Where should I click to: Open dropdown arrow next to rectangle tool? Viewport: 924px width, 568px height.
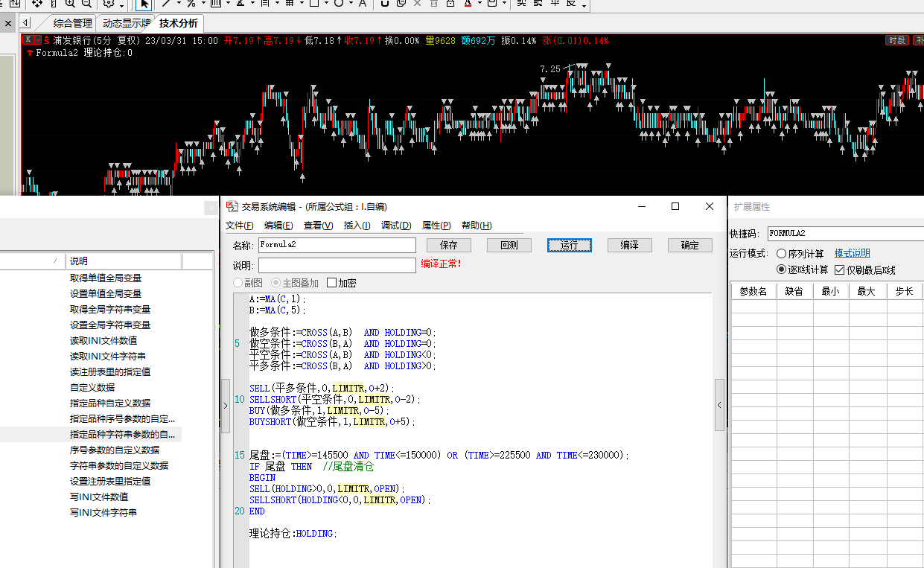pyautogui.click(x=326, y=4)
